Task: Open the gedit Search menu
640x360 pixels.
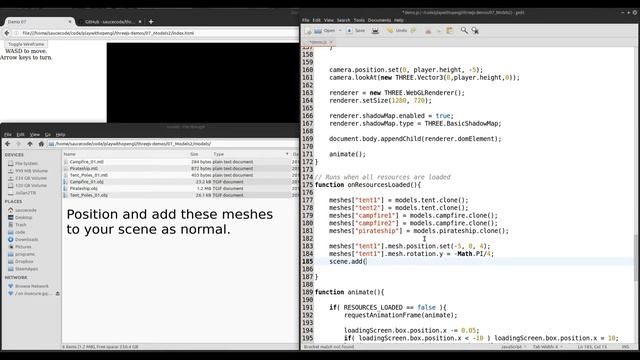Action: (343, 20)
